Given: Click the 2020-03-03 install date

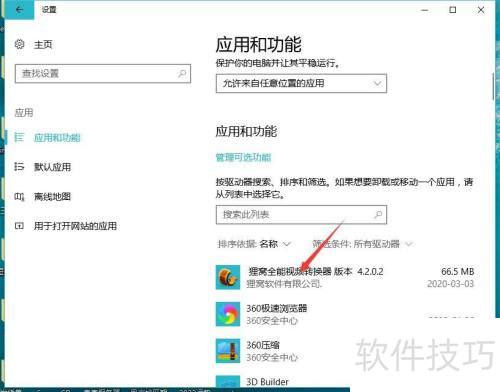Looking at the screenshot, I should (450, 284).
